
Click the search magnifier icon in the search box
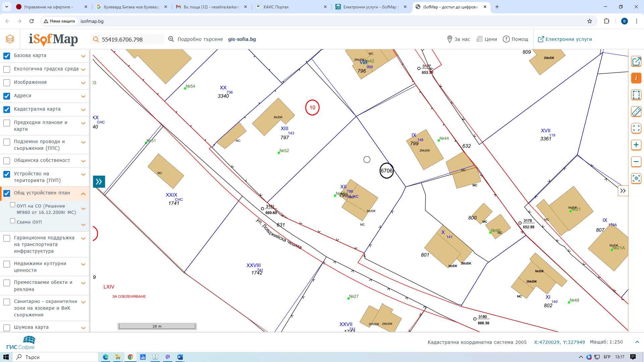tap(96, 40)
